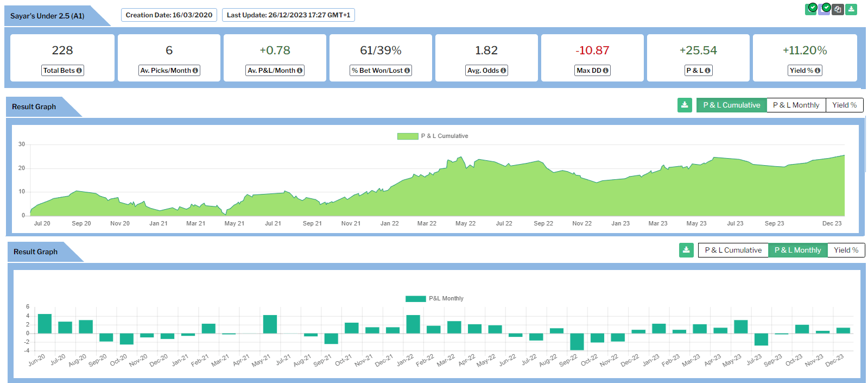Screen dimensions: 868x383
Task: Click the info icon beside % Bet Won/Lost
Action: 407,71
